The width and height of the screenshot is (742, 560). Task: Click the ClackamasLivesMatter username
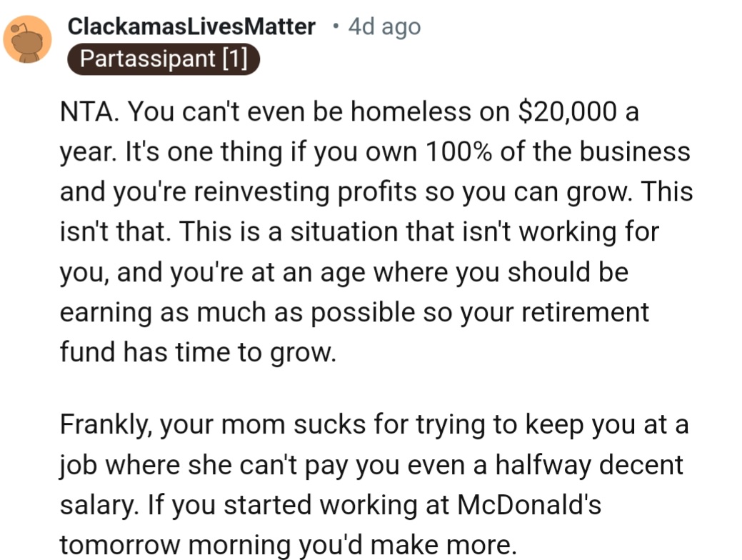[191, 27]
